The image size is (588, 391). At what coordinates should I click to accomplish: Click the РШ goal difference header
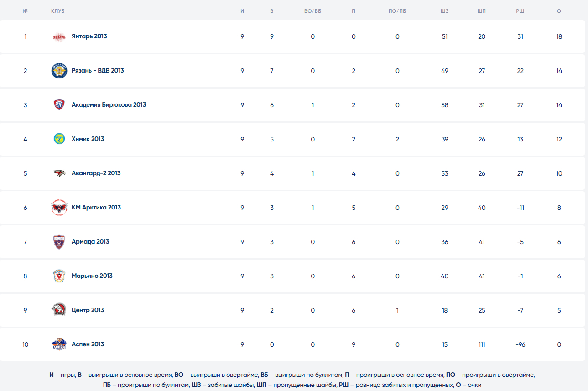pyautogui.click(x=520, y=11)
